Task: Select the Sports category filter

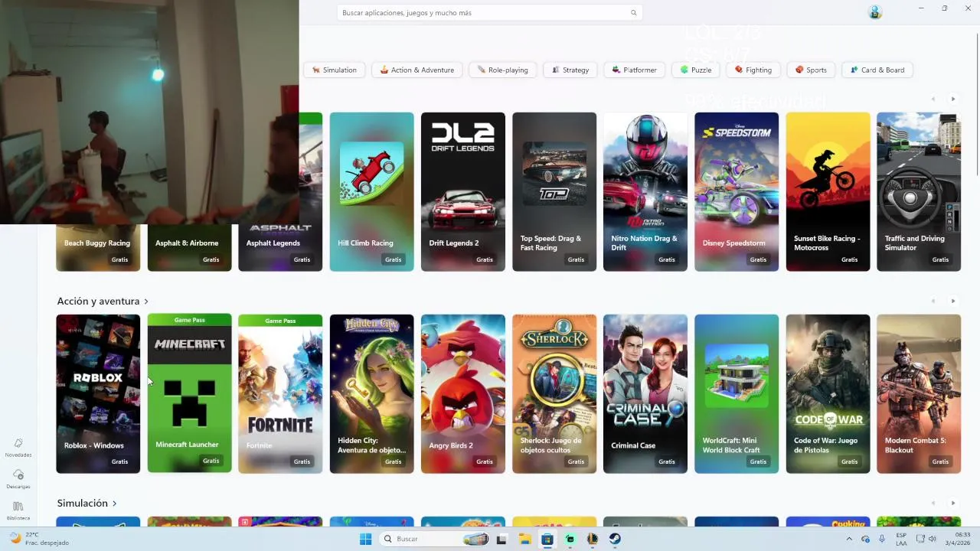Action: tap(812, 70)
